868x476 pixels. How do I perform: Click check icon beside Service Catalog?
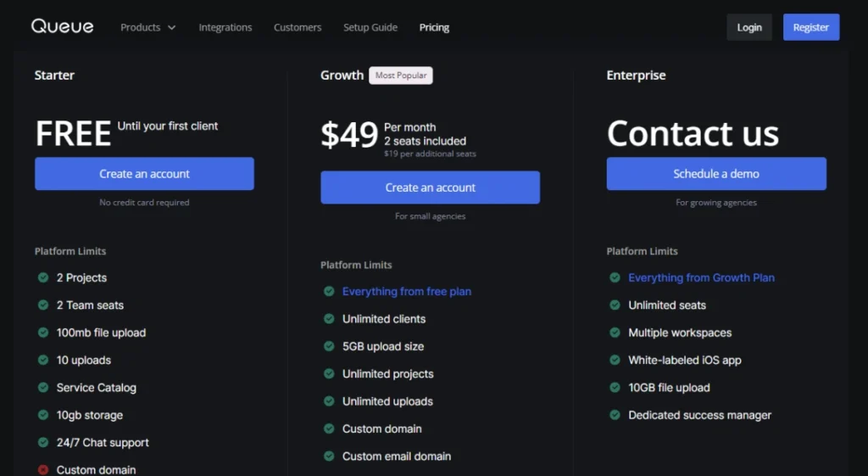43,388
